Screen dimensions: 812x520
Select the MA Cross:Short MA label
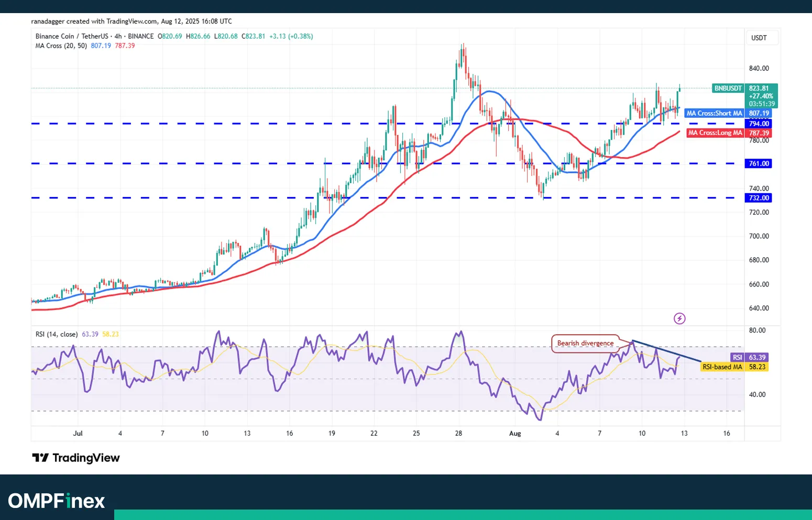pos(714,113)
